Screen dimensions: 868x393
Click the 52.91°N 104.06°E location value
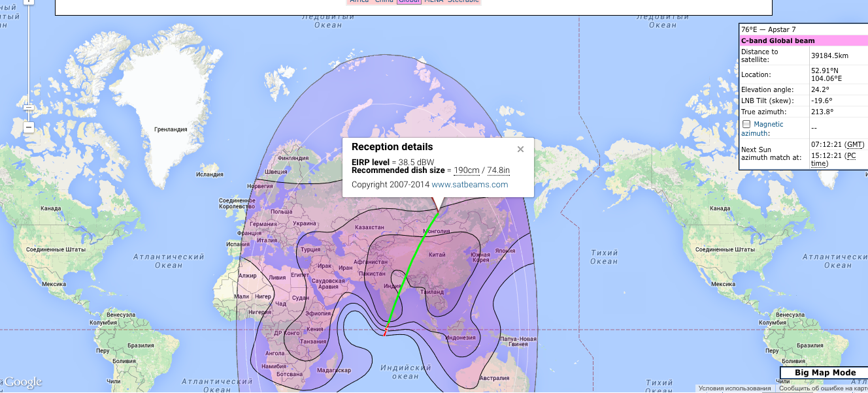click(x=826, y=74)
